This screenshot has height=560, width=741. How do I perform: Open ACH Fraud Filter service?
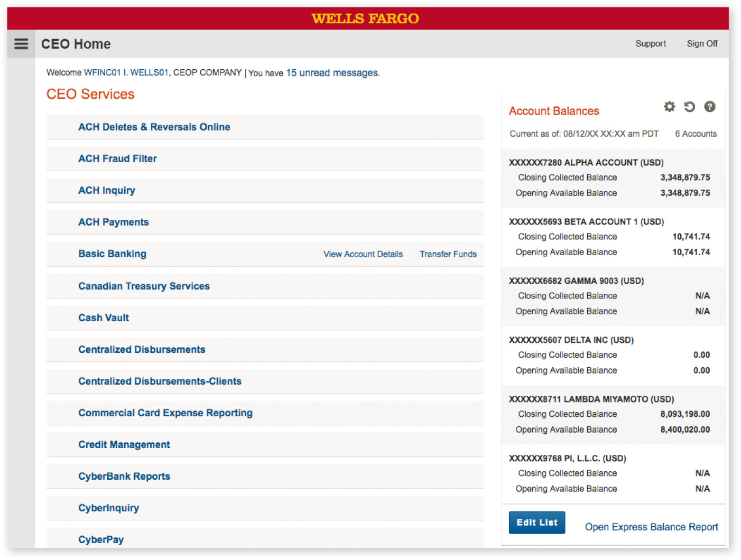coord(117,158)
